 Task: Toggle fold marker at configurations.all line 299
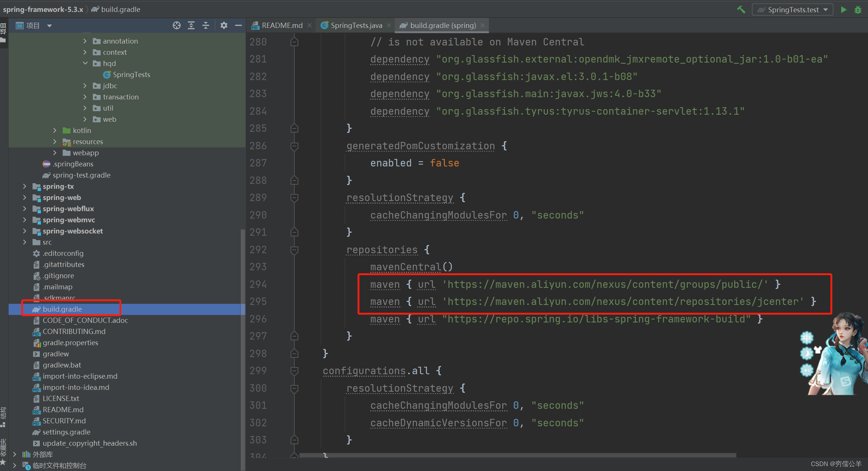[294, 371]
